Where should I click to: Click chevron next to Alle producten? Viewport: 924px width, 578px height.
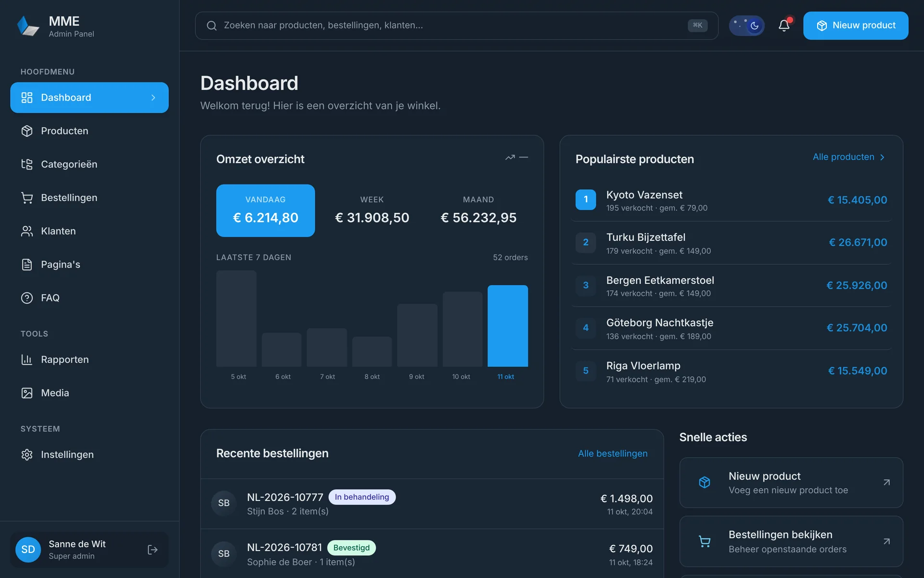(x=882, y=158)
